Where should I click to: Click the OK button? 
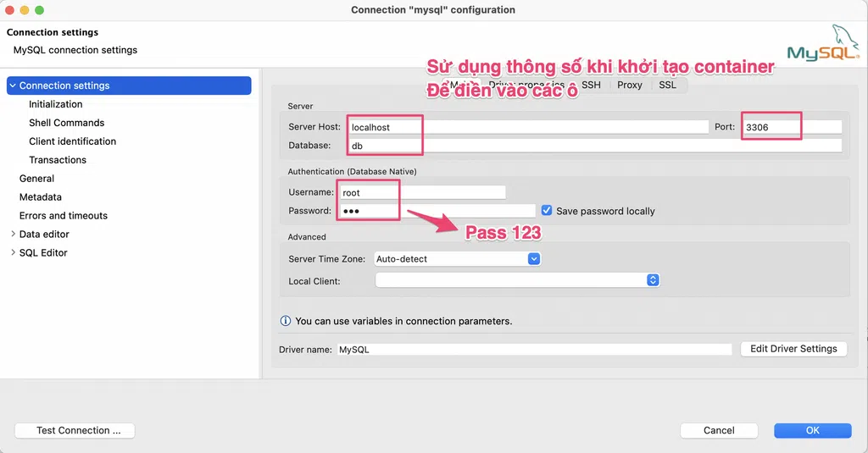click(812, 430)
